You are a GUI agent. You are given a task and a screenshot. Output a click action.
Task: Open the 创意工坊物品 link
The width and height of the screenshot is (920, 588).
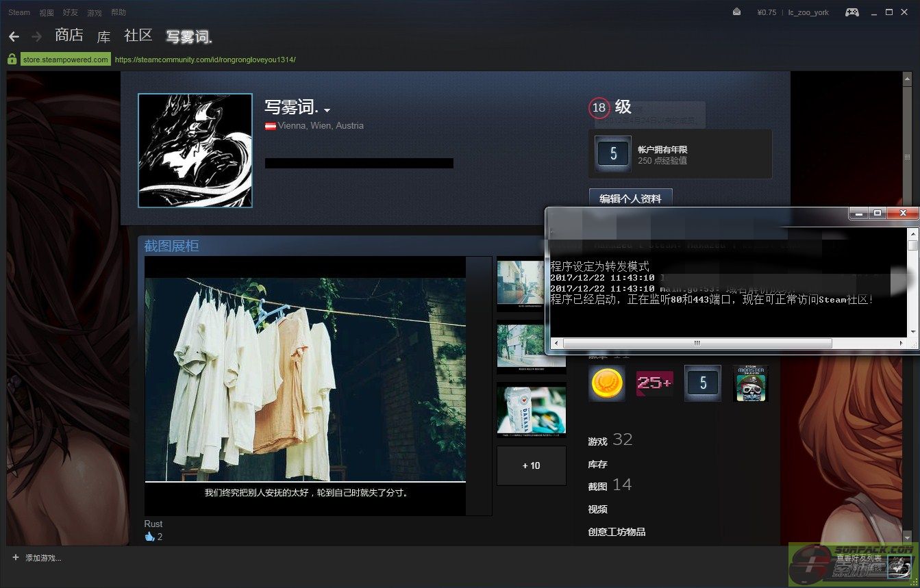[x=617, y=532]
